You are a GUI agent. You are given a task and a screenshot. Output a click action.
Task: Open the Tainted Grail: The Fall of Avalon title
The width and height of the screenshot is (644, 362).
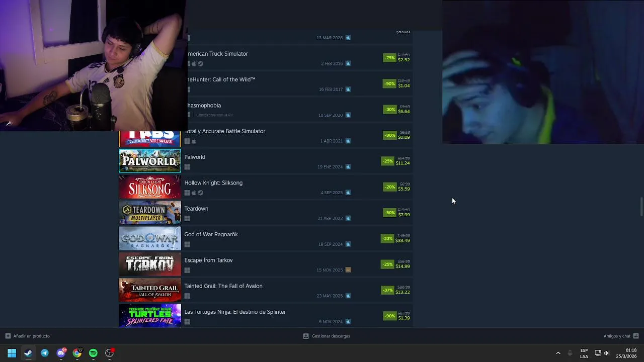[x=223, y=286]
